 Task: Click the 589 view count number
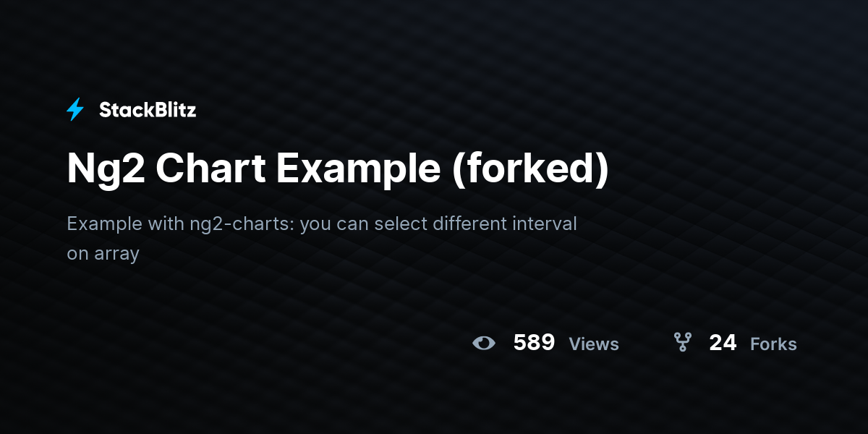click(534, 343)
